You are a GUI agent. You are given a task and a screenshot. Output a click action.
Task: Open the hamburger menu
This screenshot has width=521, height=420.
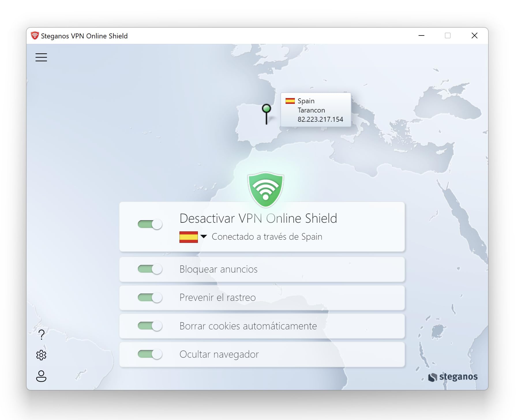[x=41, y=57]
